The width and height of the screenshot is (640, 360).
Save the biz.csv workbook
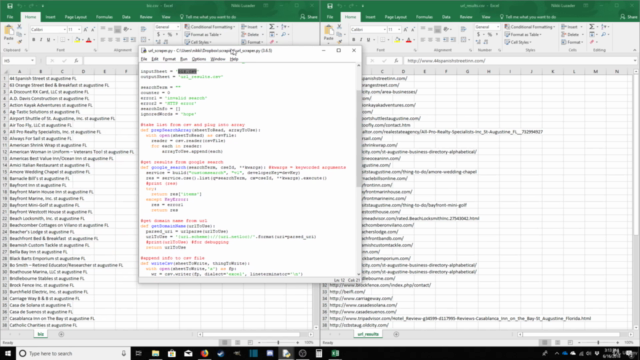point(9,6)
